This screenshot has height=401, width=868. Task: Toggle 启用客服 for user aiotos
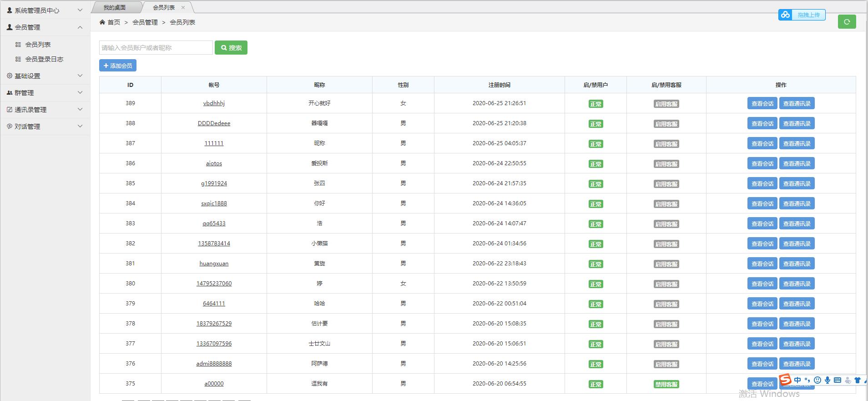[x=666, y=164]
